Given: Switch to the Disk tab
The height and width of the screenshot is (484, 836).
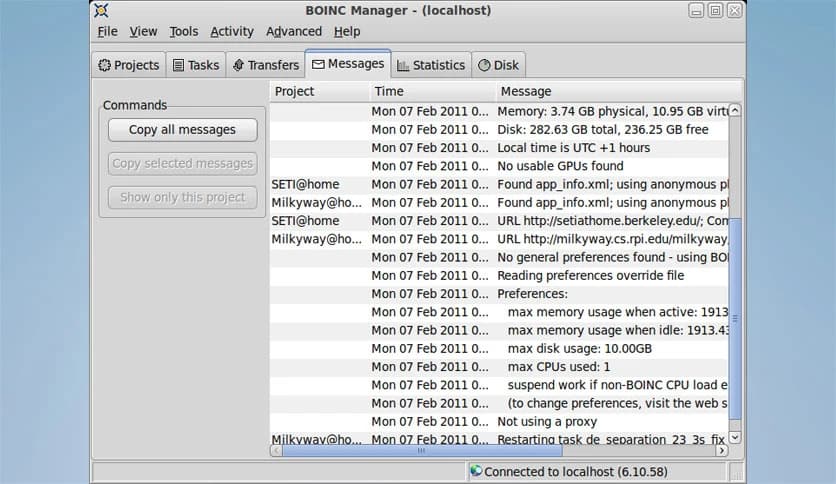Looking at the screenshot, I should [499, 65].
